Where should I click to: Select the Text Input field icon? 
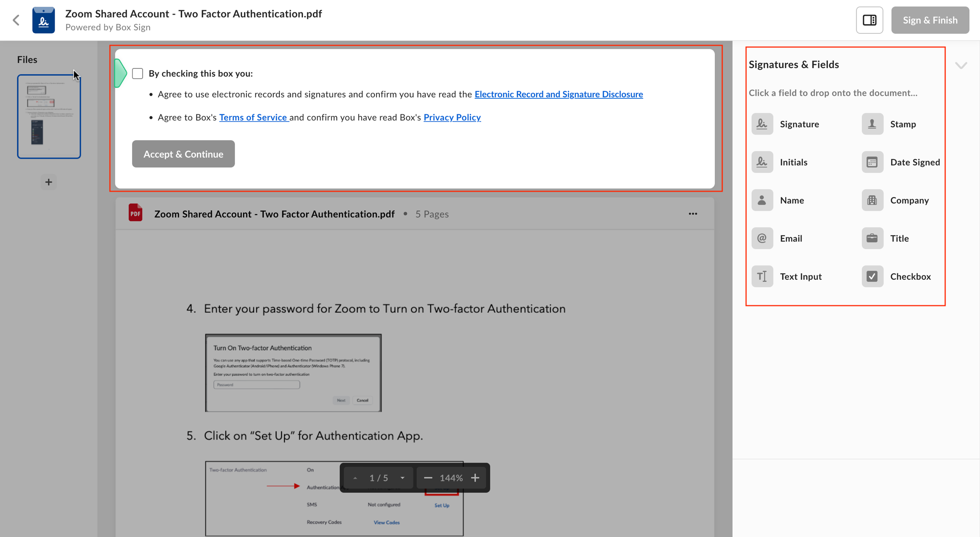click(762, 277)
